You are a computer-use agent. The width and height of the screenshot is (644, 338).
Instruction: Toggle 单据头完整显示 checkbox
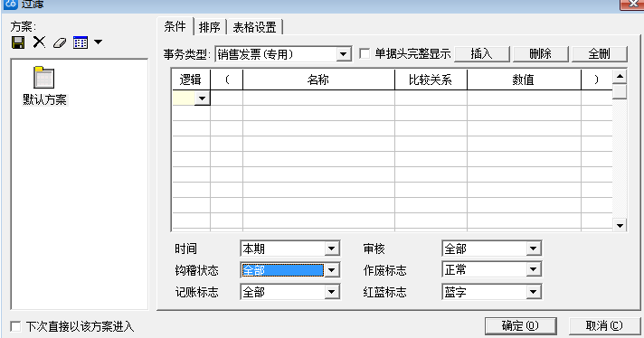[365, 53]
